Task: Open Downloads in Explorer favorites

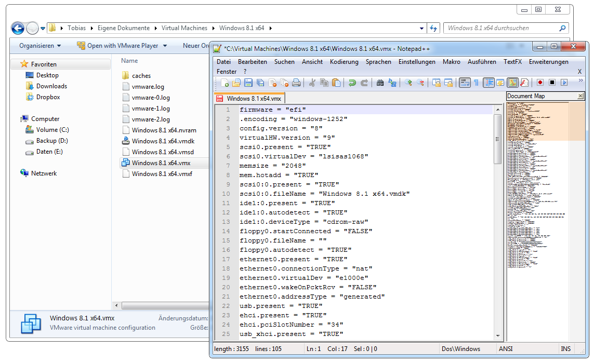Action: coord(46,86)
